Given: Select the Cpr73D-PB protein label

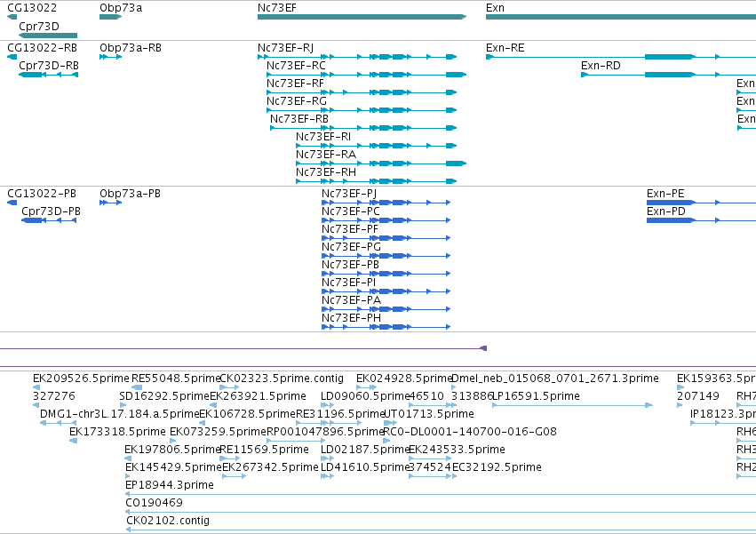Looking at the screenshot, I should point(51,211).
